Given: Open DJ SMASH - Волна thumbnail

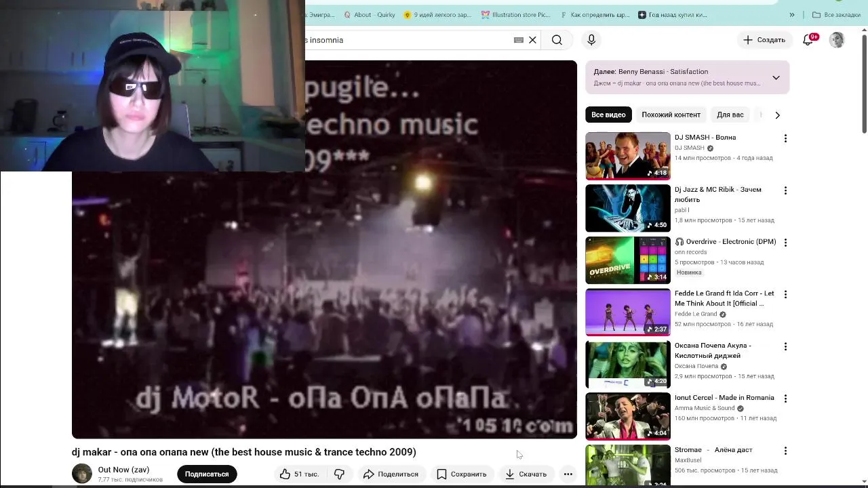Looking at the screenshot, I should pos(628,156).
